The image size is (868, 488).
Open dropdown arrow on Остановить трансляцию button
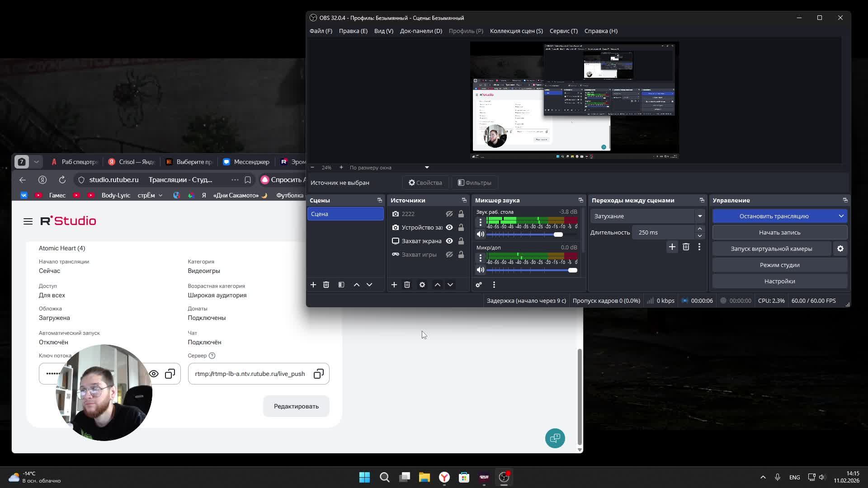(x=841, y=216)
